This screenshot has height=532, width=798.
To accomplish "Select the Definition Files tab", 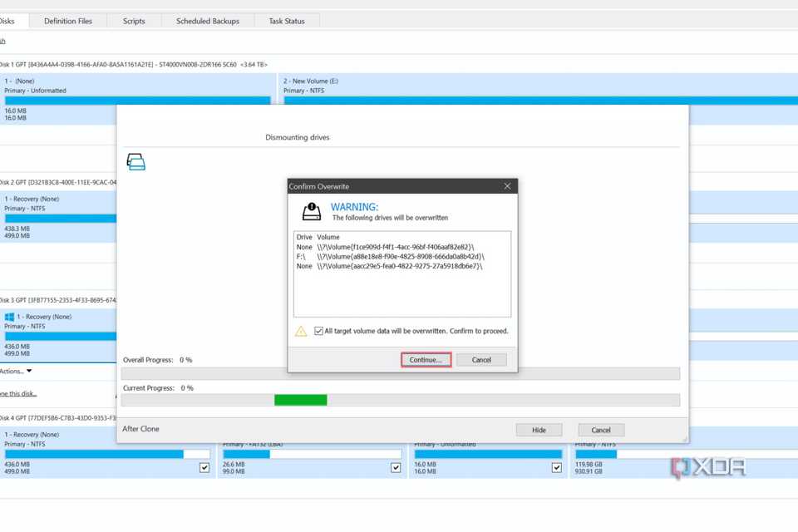I will tap(68, 21).
